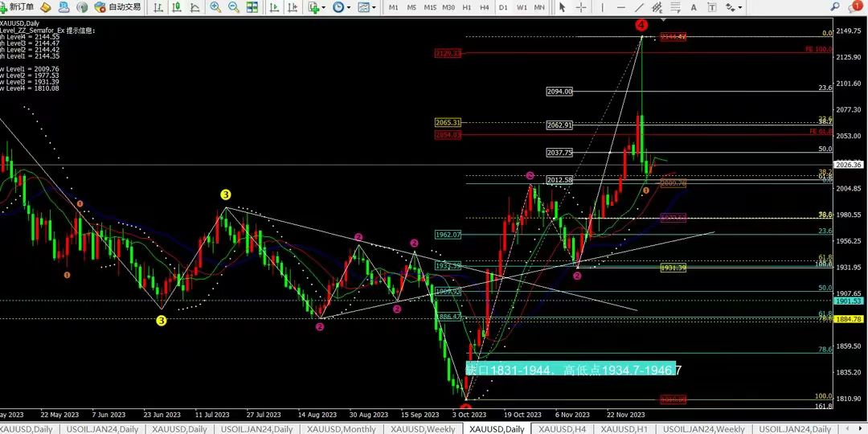The width and height of the screenshot is (868, 434).
Task: Click the 2062.91 price label on chart
Action: point(559,125)
